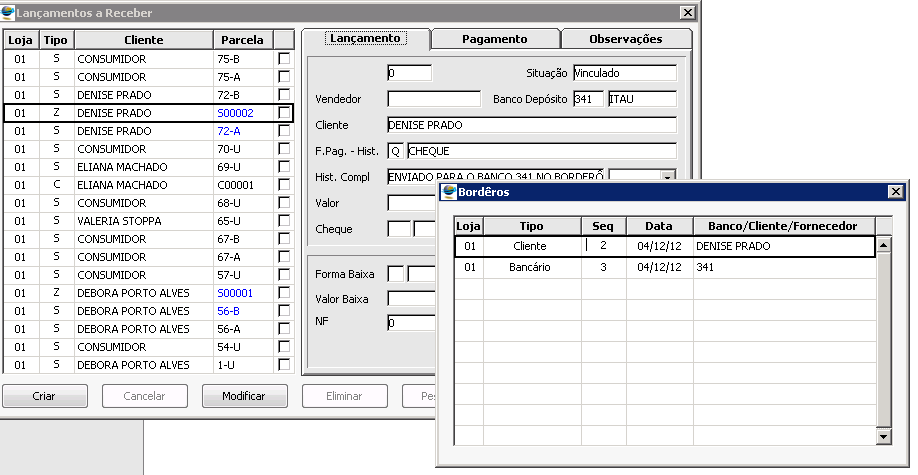Close the Lançamentos a Receber window
Screen dimensions: 918x475
(686, 12)
